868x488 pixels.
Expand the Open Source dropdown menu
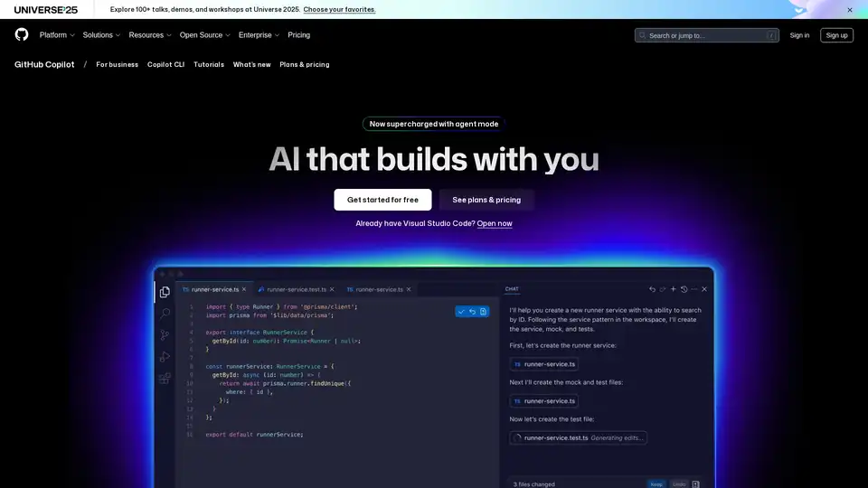204,35
